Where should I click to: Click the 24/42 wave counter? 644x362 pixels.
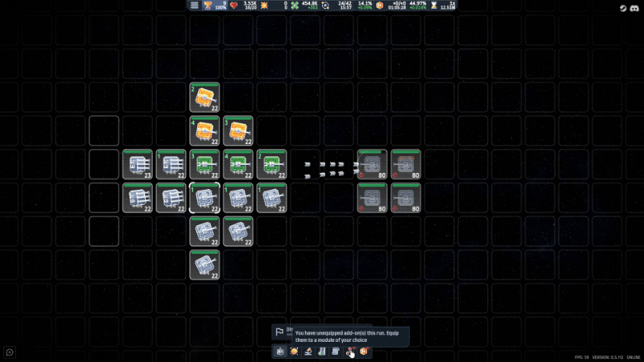[345, 3]
